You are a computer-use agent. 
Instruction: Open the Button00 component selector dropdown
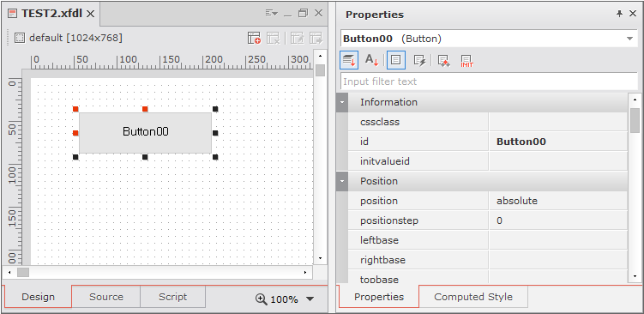point(629,39)
